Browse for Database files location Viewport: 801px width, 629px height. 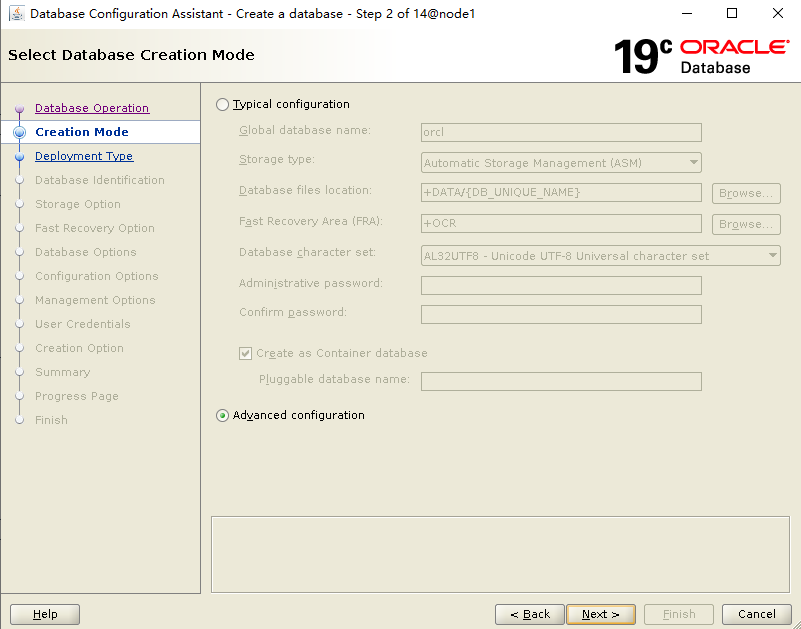[x=746, y=193]
